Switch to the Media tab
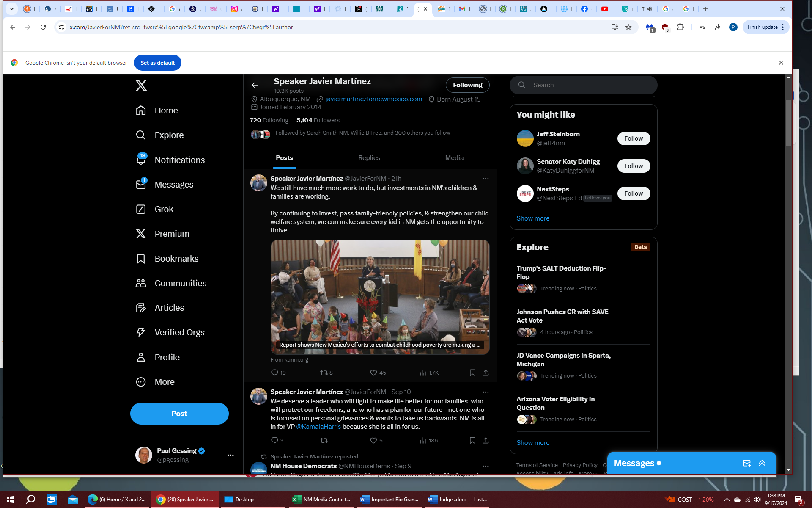Image resolution: width=812 pixels, height=508 pixels. pos(454,158)
